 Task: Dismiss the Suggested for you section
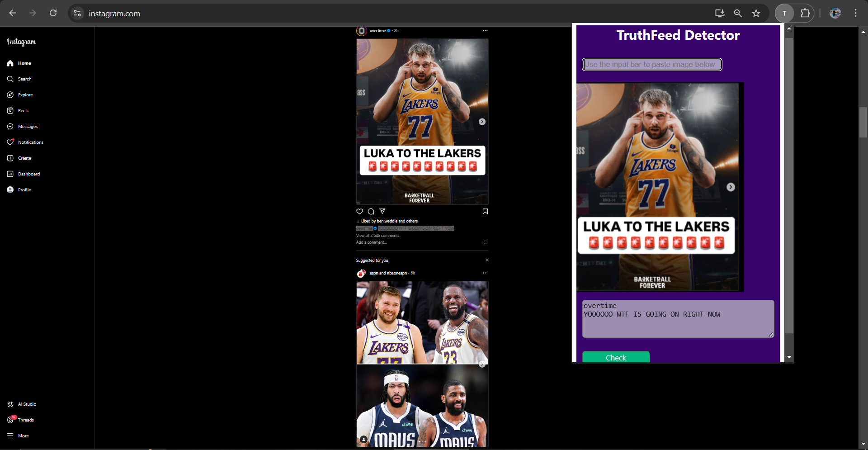tap(487, 260)
